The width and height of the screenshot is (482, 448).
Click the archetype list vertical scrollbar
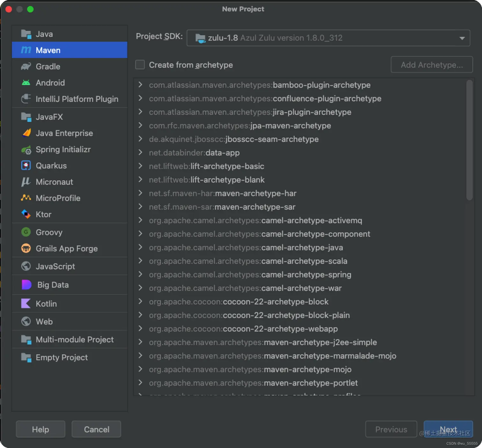(469, 140)
